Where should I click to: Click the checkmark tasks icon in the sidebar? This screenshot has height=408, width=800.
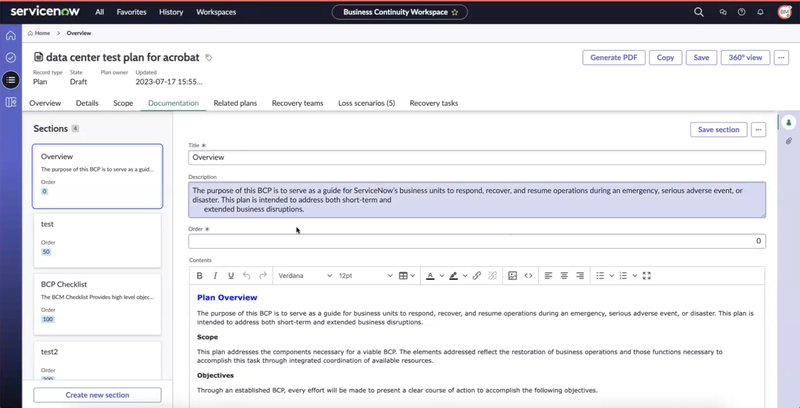[11, 58]
